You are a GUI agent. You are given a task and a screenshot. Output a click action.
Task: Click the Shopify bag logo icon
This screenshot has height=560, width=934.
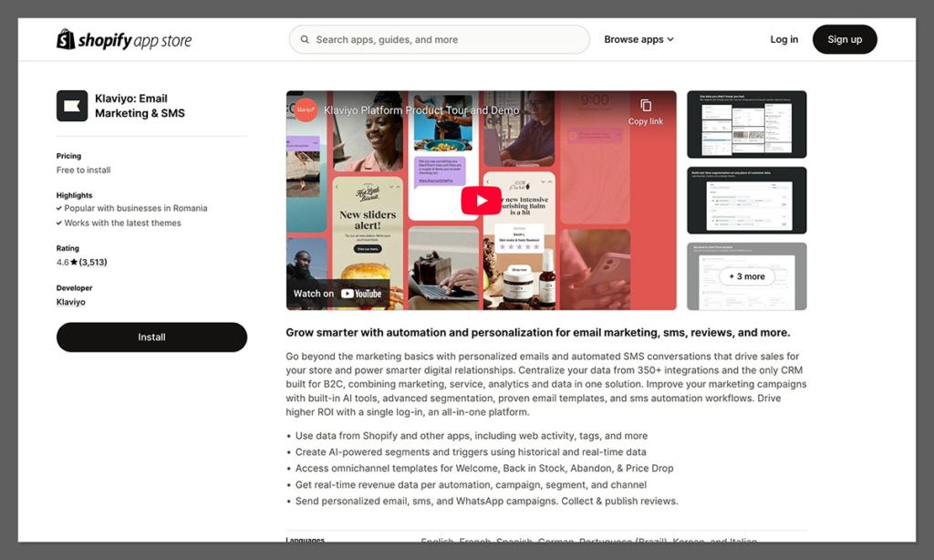64,39
